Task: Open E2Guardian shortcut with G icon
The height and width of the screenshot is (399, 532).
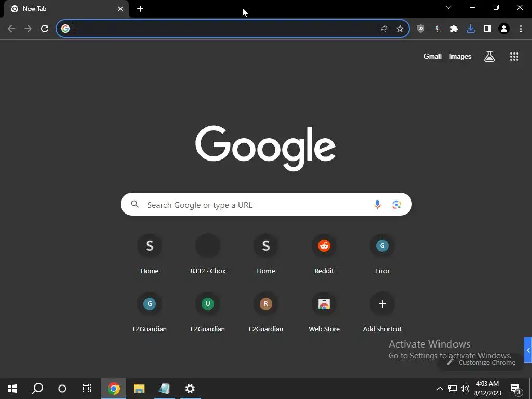Action: pyautogui.click(x=150, y=312)
